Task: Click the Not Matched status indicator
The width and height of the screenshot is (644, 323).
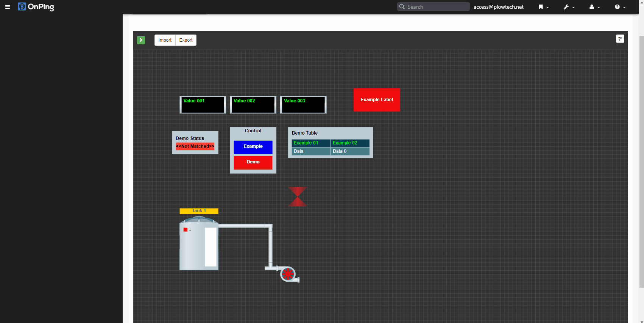Action: (x=195, y=146)
